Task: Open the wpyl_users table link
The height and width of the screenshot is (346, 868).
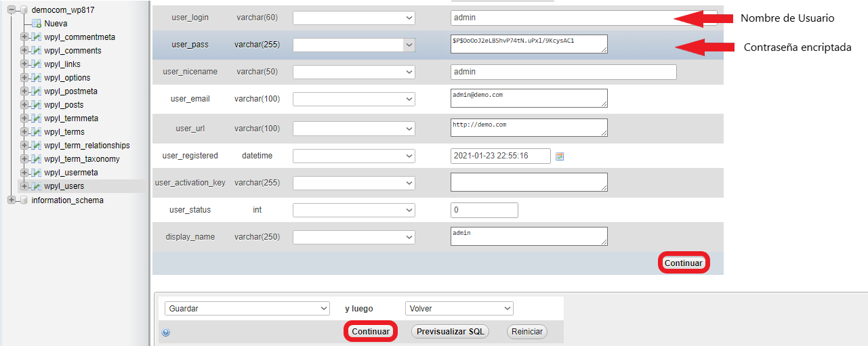Action: pos(64,186)
